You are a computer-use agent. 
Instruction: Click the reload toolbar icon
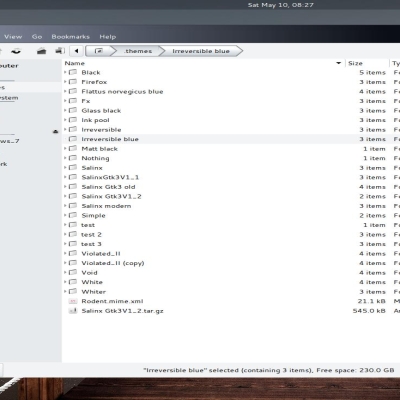coord(16,51)
